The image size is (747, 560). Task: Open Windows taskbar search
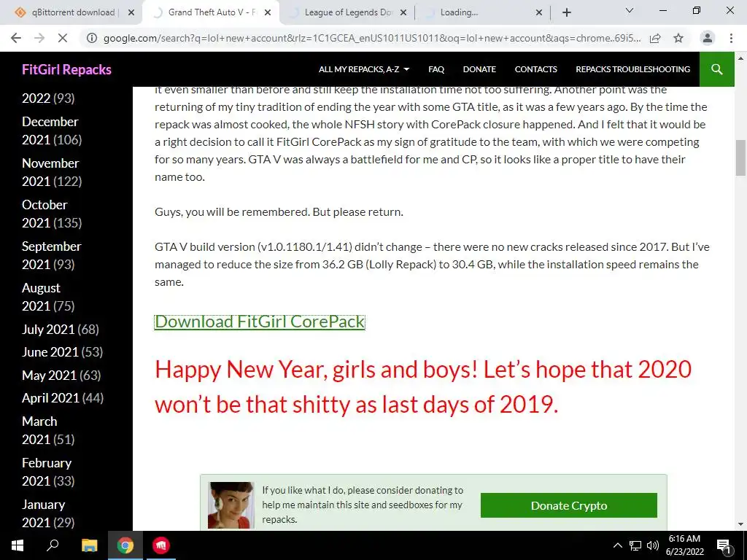[53, 545]
